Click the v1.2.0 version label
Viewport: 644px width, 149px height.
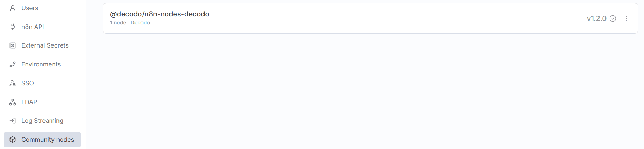tap(596, 19)
